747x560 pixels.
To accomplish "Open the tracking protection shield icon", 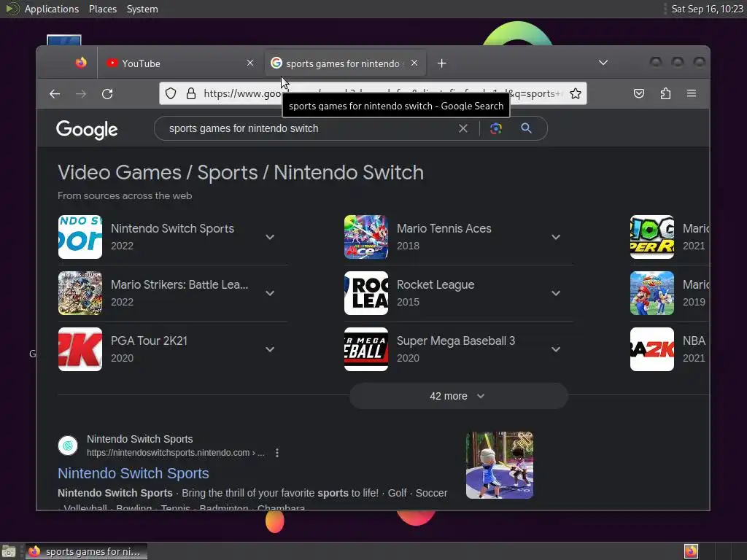I will click(171, 93).
